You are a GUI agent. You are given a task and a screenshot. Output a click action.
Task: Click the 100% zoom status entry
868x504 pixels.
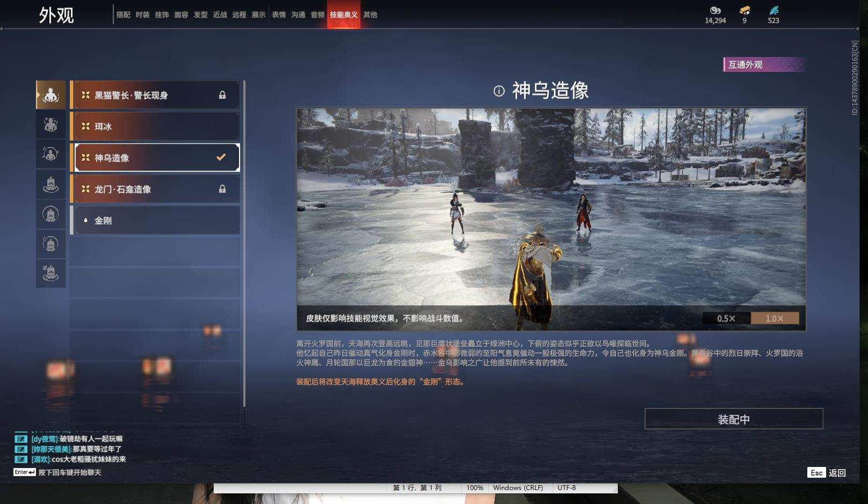click(475, 488)
